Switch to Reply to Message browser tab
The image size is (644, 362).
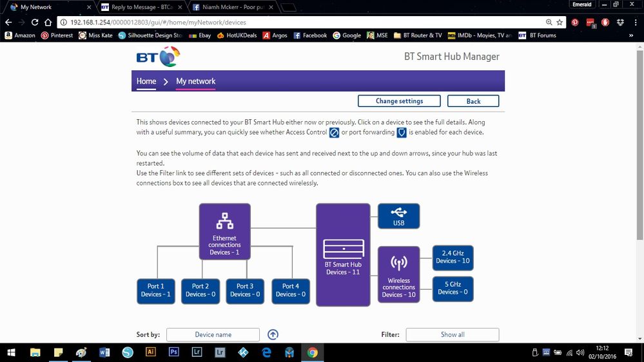142,7
